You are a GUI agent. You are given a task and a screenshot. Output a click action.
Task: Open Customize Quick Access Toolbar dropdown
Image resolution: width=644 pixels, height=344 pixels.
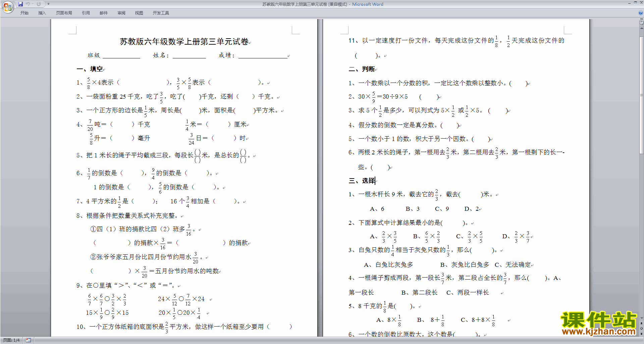click(48, 4)
